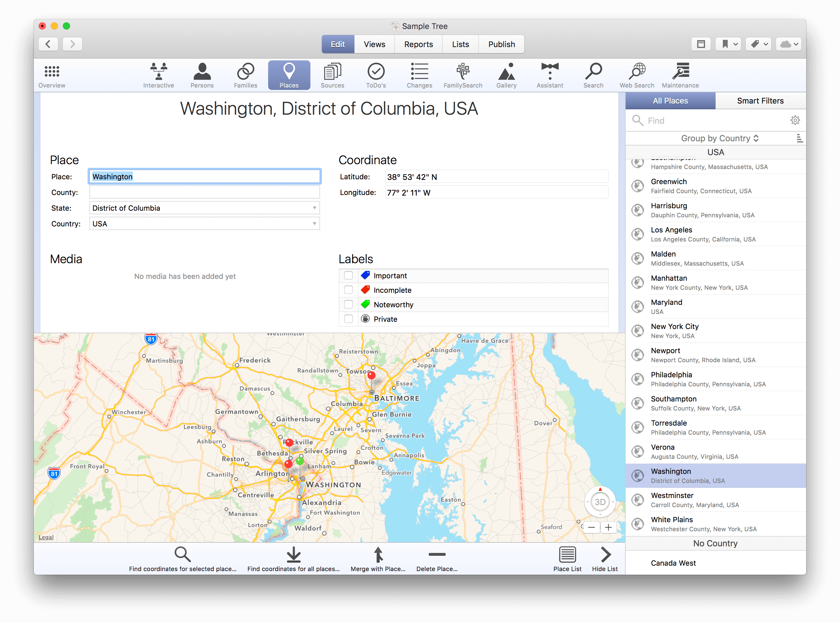Switch to the Reports tab
Image resolution: width=840 pixels, height=623 pixels.
tap(418, 44)
